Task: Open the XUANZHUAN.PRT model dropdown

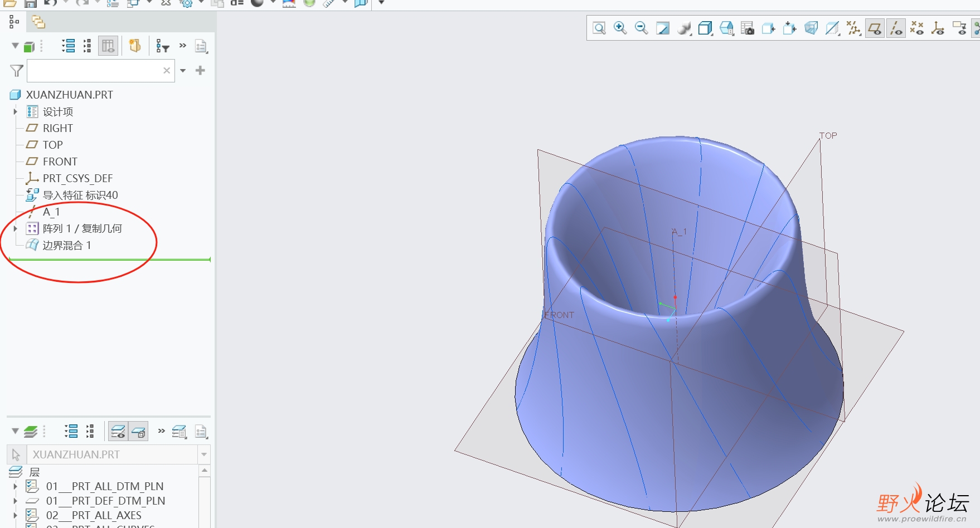Action: tap(204, 454)
